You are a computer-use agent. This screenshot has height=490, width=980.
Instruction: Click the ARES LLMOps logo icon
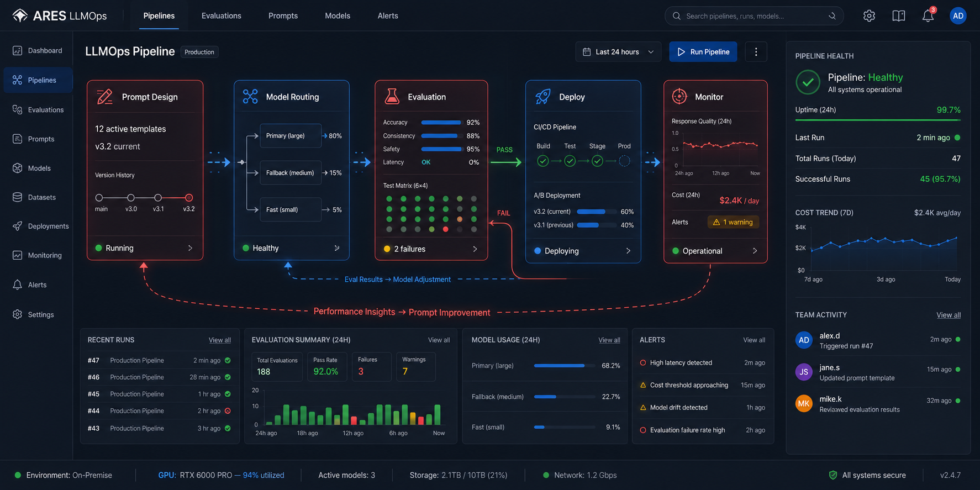click(20, 15)
